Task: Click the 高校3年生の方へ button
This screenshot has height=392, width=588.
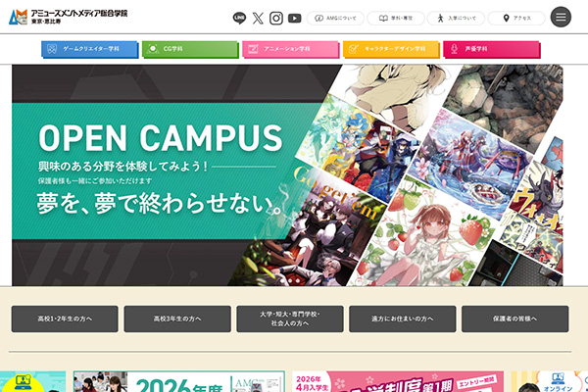Action: tap(177, 318)
